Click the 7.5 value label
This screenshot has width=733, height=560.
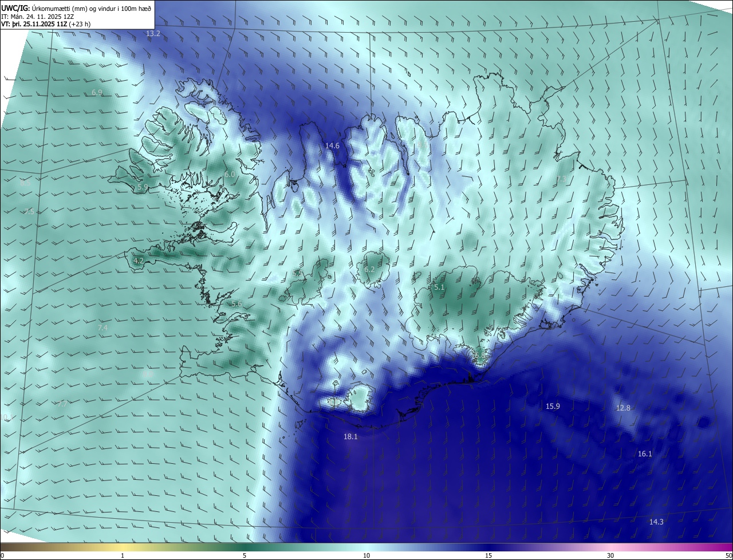tap(29, 212)
